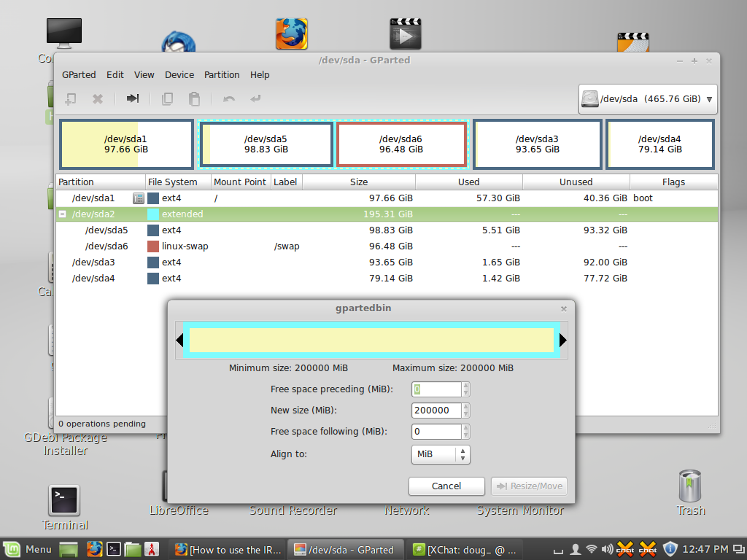The height and width of the screenshot is (560, 747).
Task: Open the Edit menu
Action: pos(115,75)
